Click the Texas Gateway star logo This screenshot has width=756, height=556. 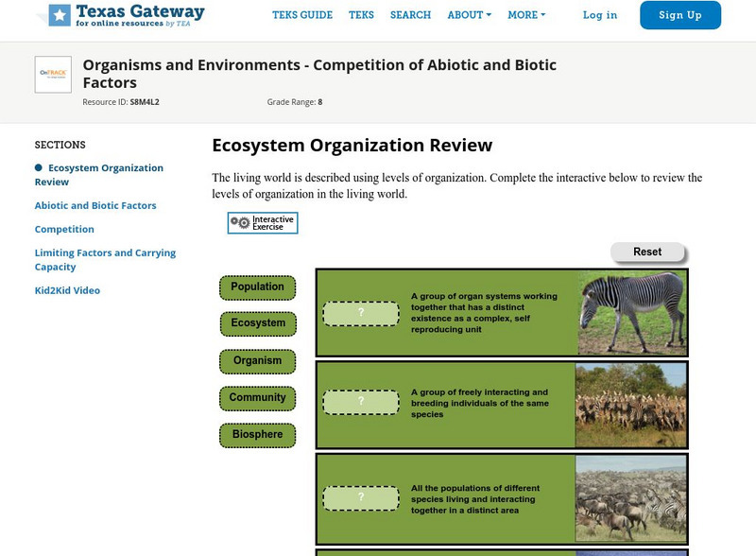tap(59, 14)
